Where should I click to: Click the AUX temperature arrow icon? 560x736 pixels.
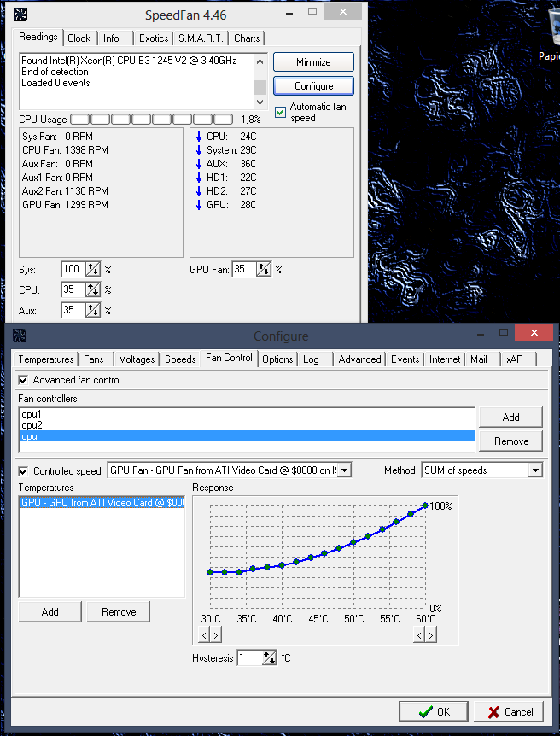tap(199, 164)
